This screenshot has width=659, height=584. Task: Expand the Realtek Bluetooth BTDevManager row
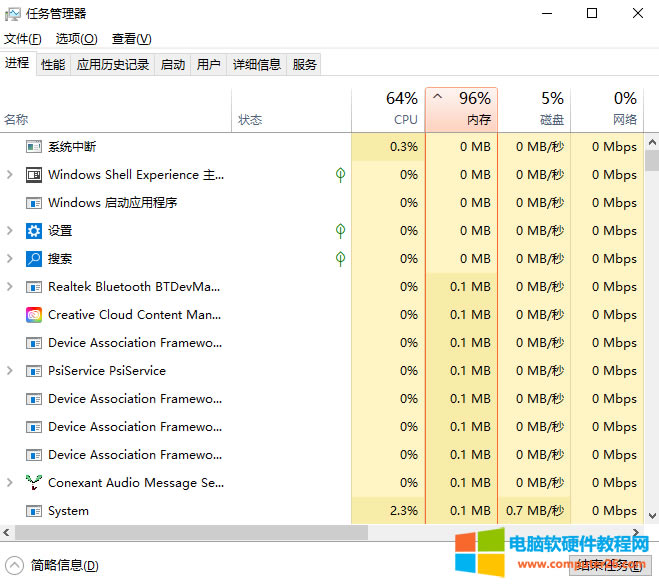click(10, 287)
